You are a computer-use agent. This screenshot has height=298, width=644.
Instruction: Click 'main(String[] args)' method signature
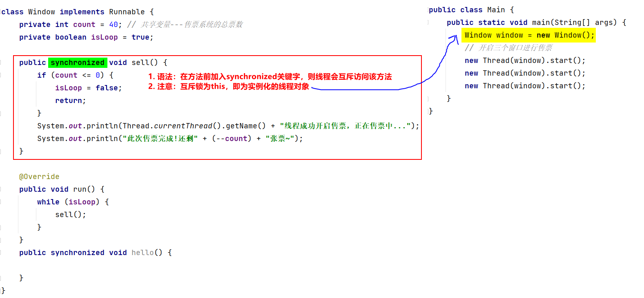coord(575,22)
